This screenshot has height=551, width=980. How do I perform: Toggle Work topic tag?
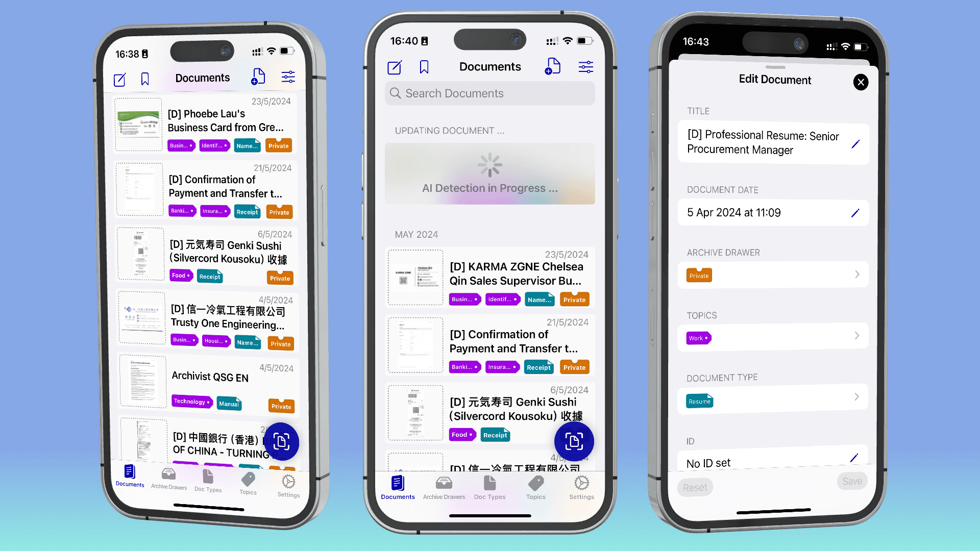(699, 338)
